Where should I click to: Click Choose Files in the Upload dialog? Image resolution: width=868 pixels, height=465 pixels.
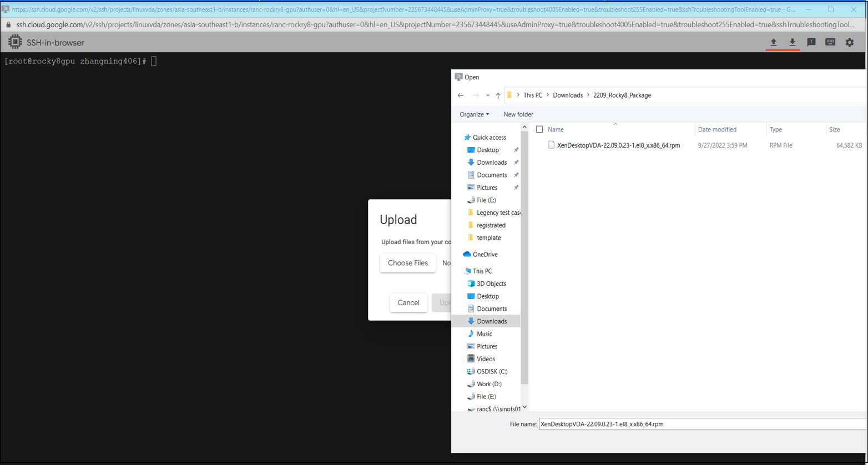point(407,262)
